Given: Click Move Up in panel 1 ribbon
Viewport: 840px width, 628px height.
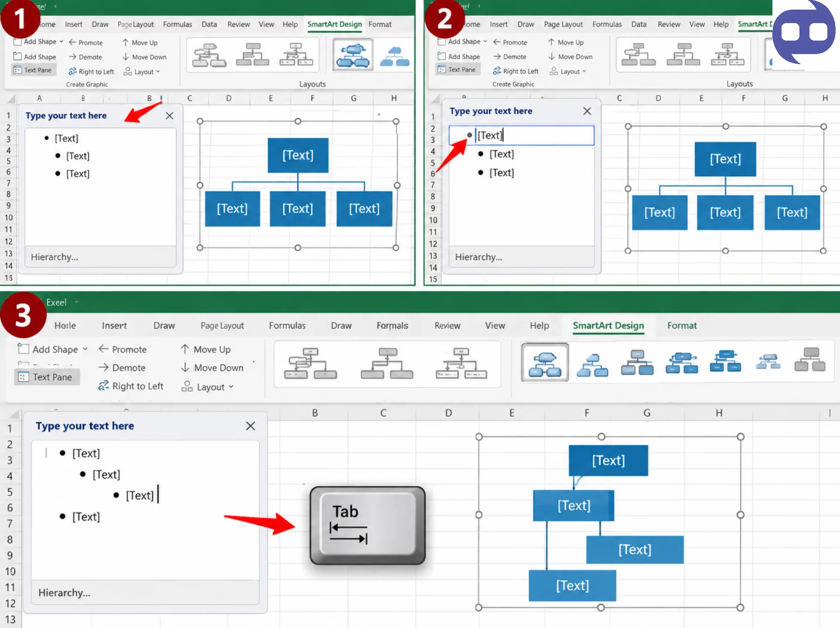Looking at the screenshot, I should click(x=140, y=42).
